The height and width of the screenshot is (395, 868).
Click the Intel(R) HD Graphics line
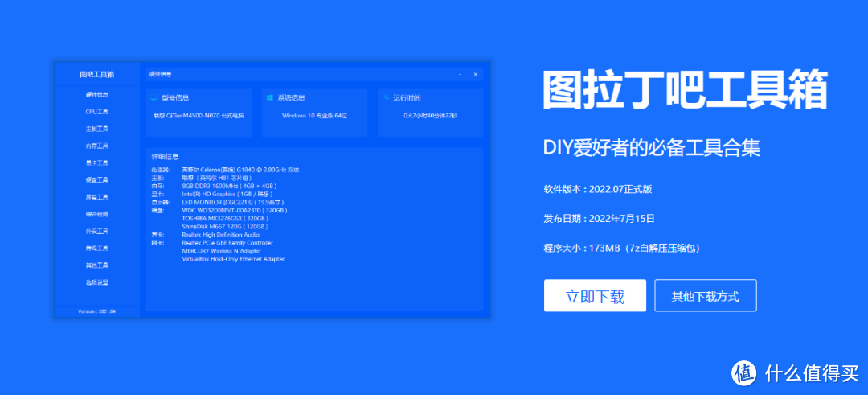[x=227, y=195]
